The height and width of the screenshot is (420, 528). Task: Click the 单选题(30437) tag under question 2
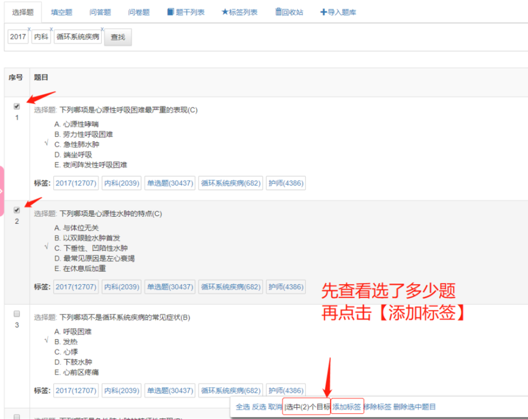point(170,287)
